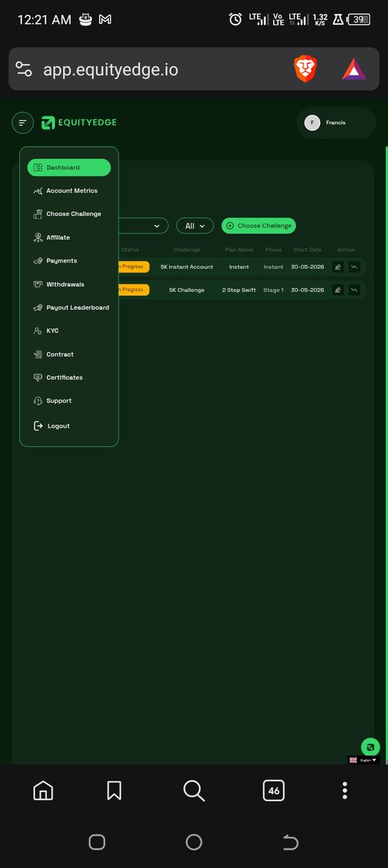Click the 2 Step Swift plan name
The height and width of the screenshot is (868, 388).
point(239,290)
